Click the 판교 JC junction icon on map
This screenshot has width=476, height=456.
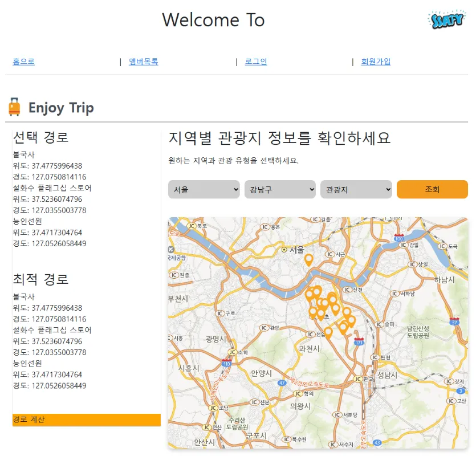click(357, 379)
